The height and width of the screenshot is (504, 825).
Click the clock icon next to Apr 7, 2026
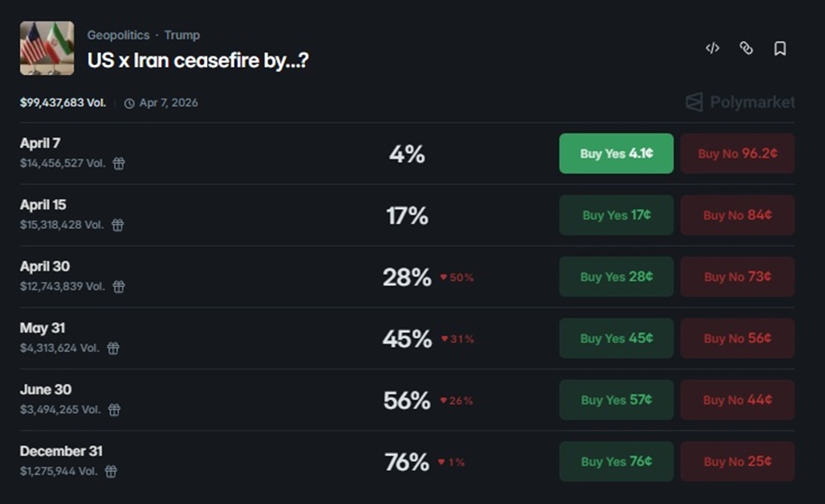(130, 103)
